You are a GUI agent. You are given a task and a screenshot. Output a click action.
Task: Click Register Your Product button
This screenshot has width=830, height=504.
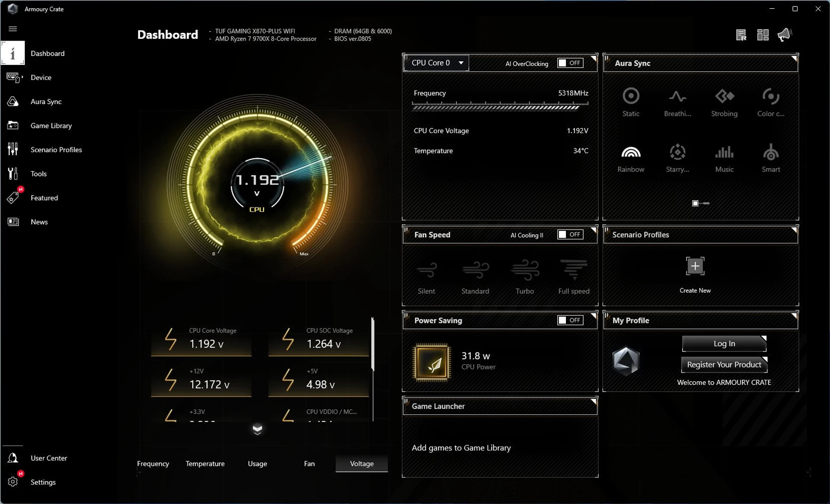(724, 365)
